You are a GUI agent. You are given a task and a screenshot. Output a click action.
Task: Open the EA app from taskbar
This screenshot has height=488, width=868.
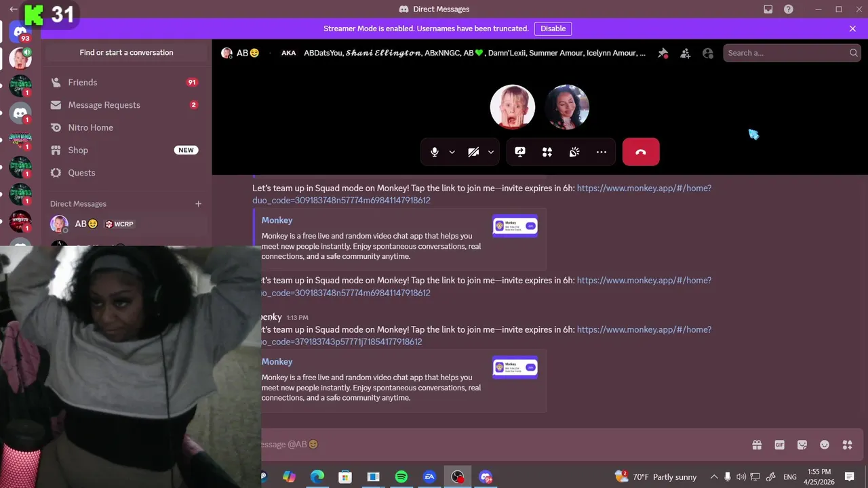tap(429, 477)
